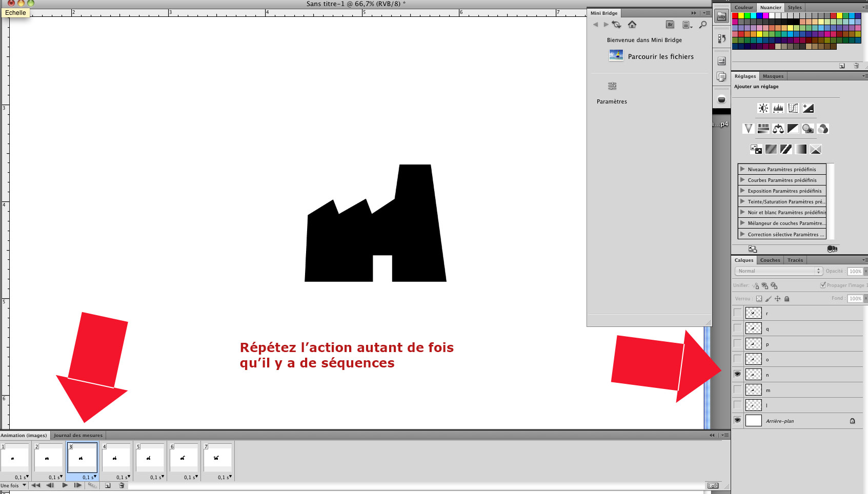Expand 'Niveaux Paramètres prédéfinis' presets
The width and height of the screenshot is (868, 494).
tap(742, 169)
